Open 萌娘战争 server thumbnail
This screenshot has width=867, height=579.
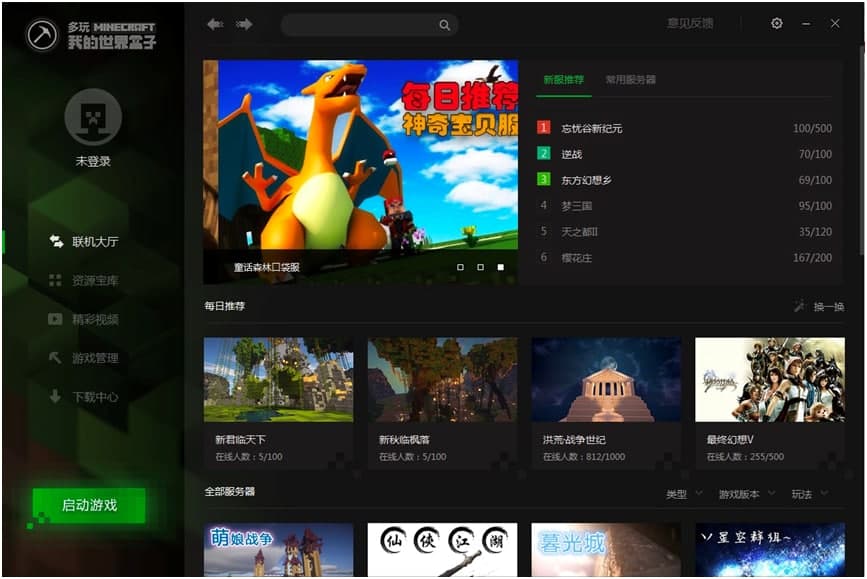[278, 550]
